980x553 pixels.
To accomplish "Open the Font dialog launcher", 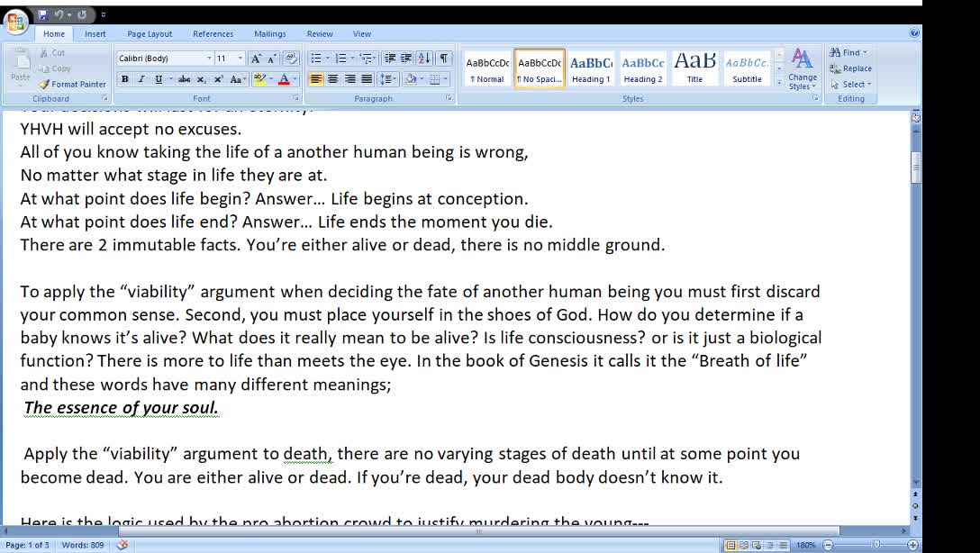I will coord(295,99).
